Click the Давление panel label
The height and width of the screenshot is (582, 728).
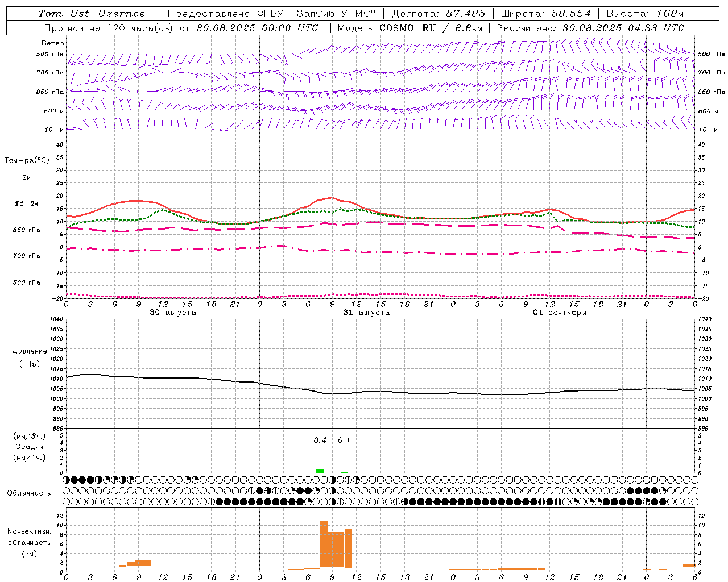[30, 351]
